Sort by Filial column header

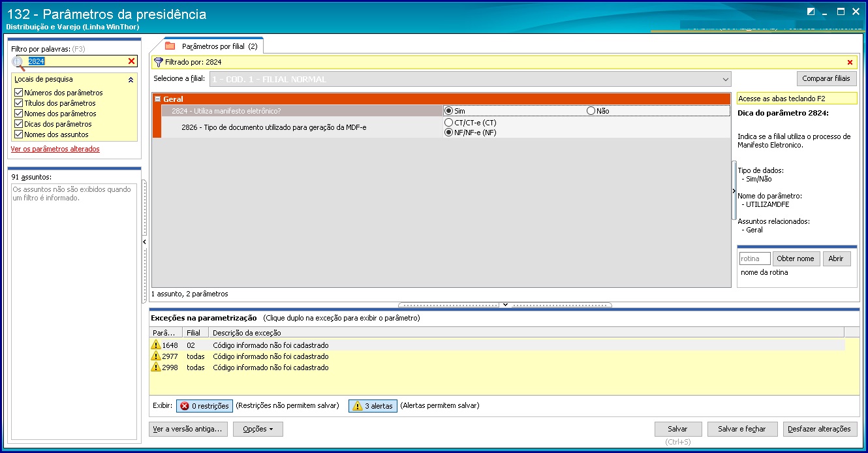pyautogui.click(x=196, y=333)
